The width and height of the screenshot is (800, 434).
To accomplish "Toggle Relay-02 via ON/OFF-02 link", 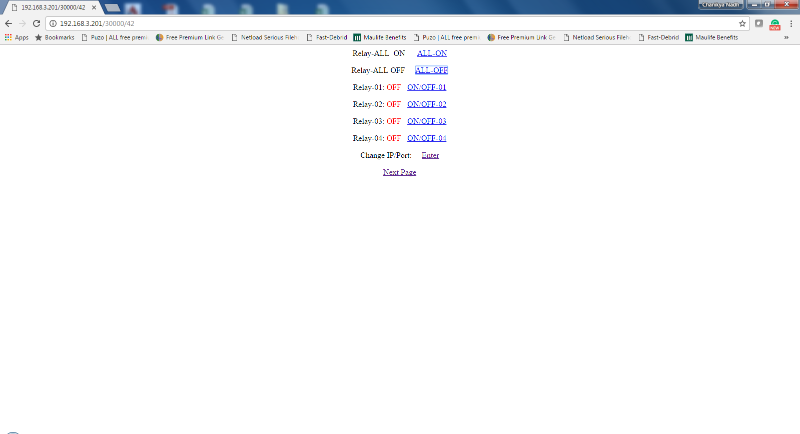I will click(427, 104).
